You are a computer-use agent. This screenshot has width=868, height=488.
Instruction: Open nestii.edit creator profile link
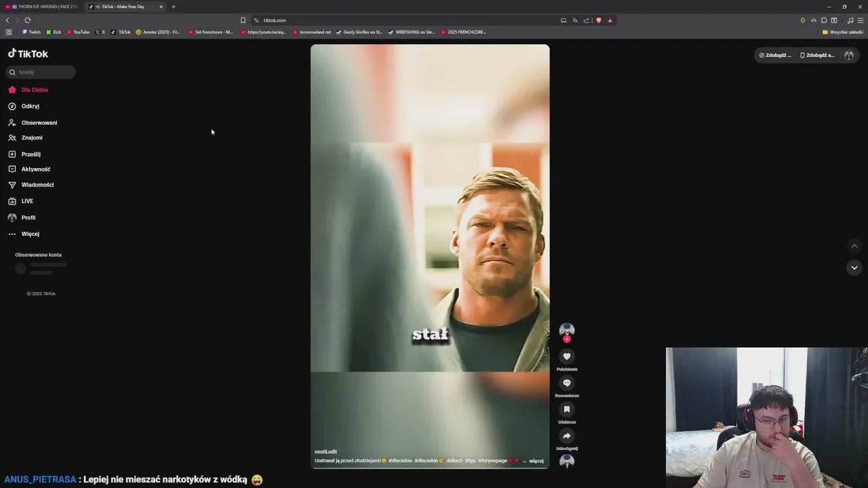pyautogui.click(x=325, y=451)
